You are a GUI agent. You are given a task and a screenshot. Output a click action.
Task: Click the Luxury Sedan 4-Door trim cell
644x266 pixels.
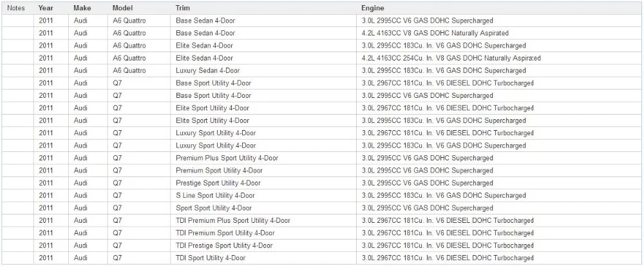click(263, 71)
